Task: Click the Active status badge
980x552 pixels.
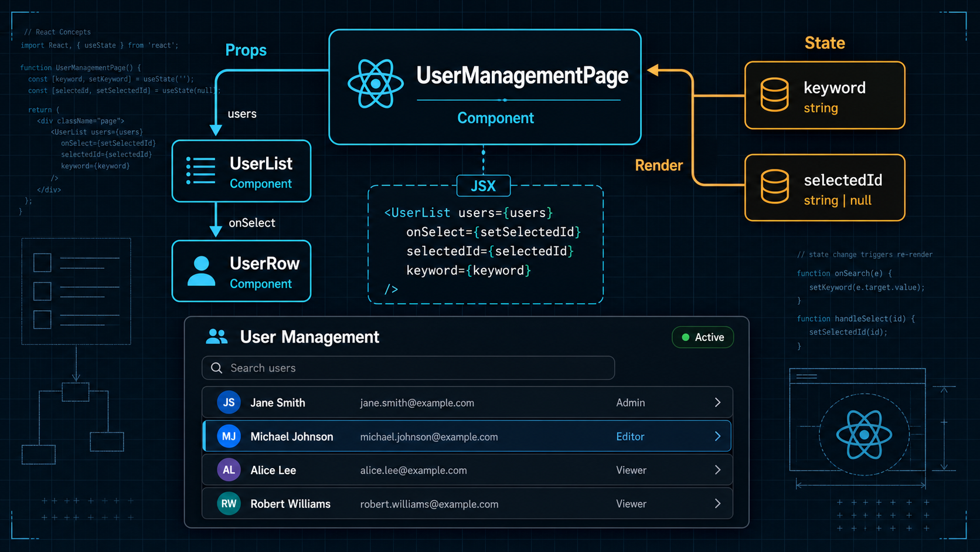Action: 702,337
